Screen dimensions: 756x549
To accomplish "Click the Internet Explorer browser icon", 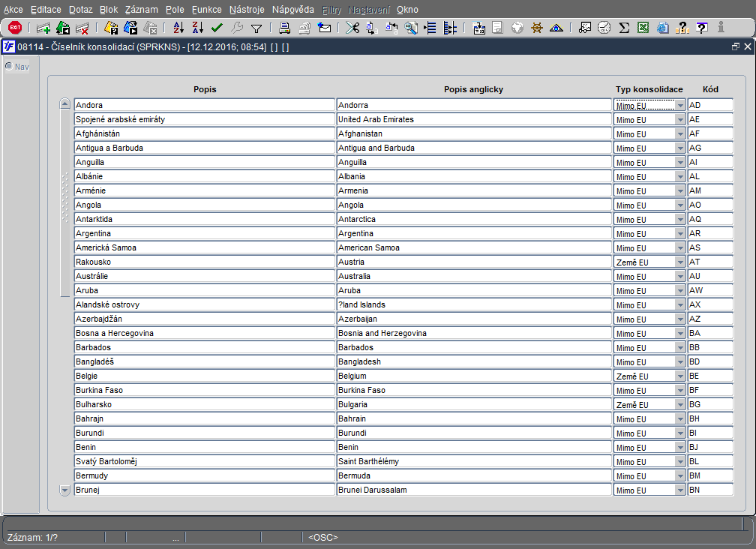I will click(663, 28).
